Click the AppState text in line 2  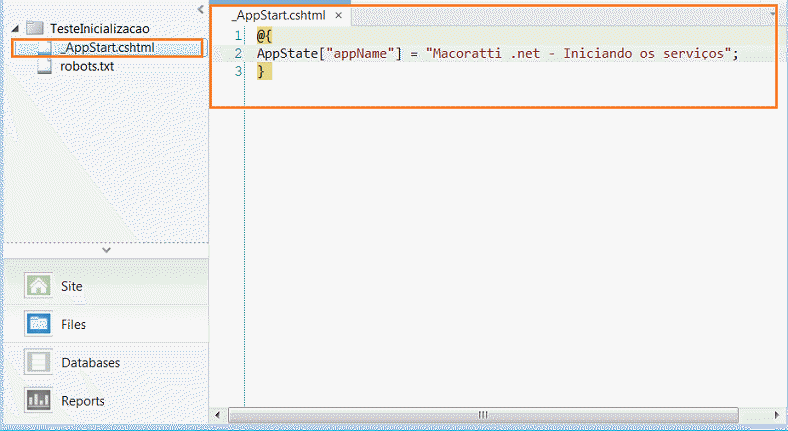(287, 53)
